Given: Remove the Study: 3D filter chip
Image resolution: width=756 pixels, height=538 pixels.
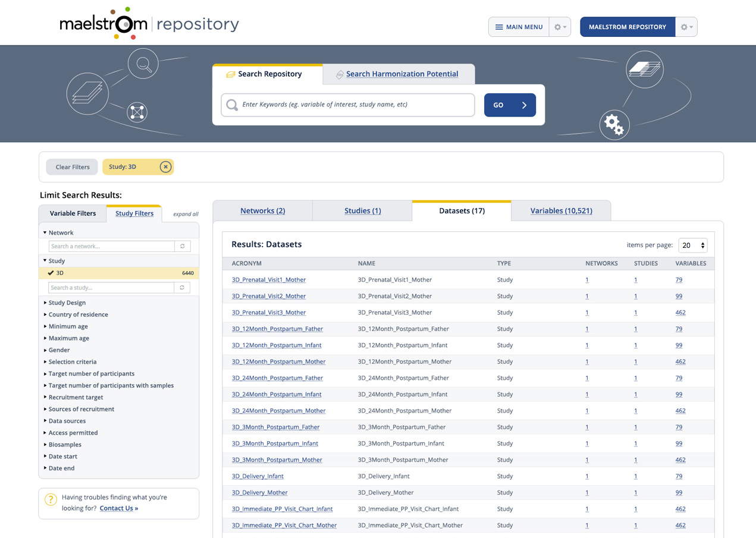Looking at the screenshot, I should 165,167.
